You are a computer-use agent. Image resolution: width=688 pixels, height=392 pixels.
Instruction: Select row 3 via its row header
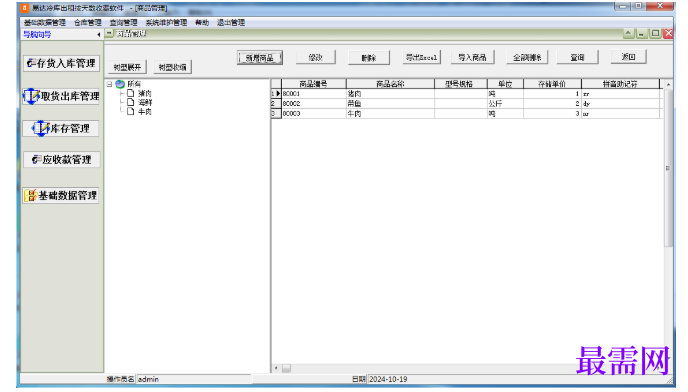pyautogui.click(x=276, y=113)
